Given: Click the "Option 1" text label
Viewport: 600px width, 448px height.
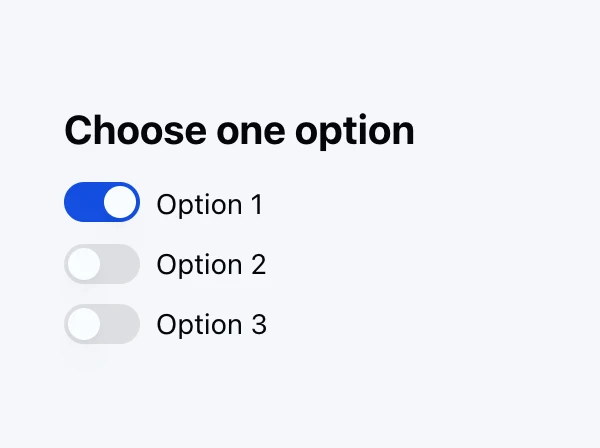Looking at the screenshot, I should click(x=209, y=204).
